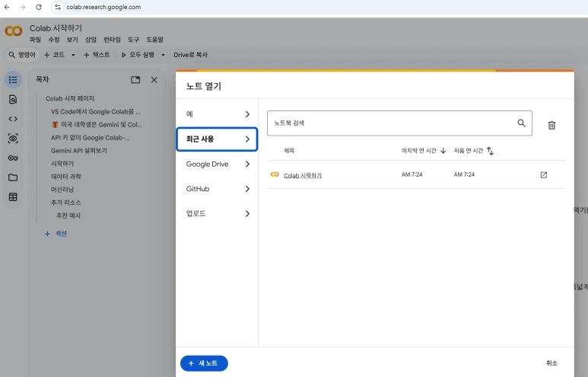Open the secrets key sidebar icon
This screenshot has height=377, width=588.
[x=13, y=158]
